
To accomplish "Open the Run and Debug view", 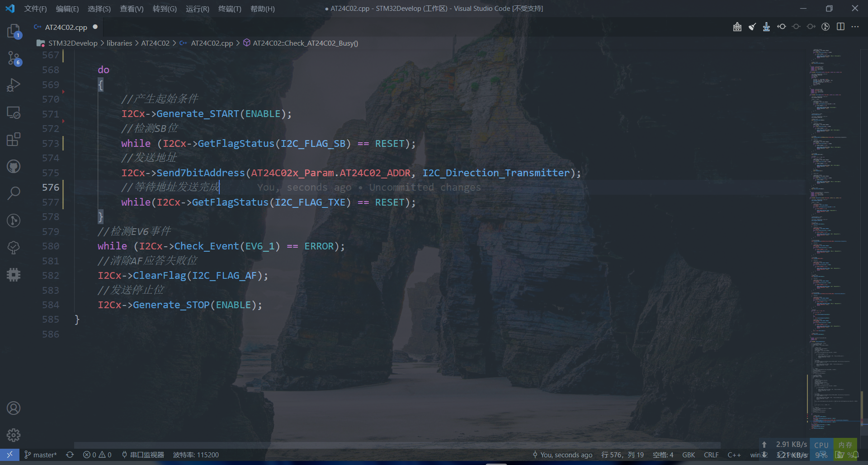I will click(x=14, y=85).
